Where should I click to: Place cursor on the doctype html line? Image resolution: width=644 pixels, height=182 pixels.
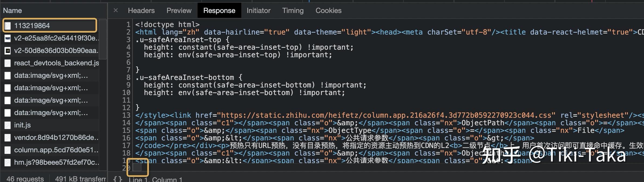(x=167, y=25)
